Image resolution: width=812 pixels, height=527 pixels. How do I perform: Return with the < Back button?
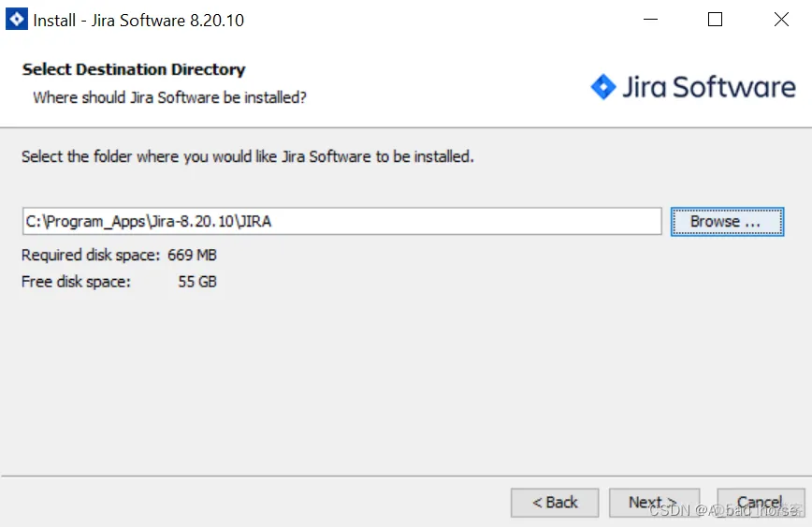coord(555,502)
